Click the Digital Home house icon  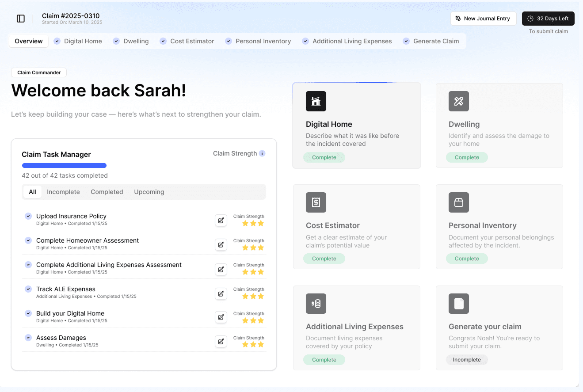[x=316, y=101]
